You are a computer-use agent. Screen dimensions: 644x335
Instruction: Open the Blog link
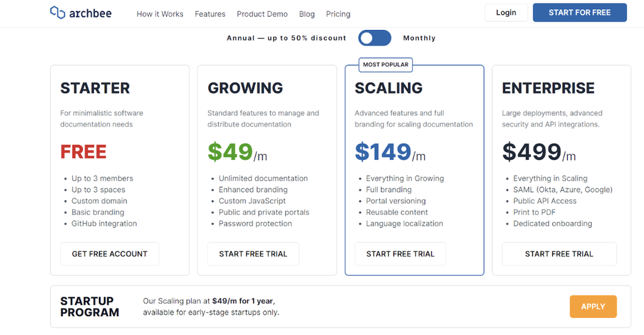pos(307,14)
